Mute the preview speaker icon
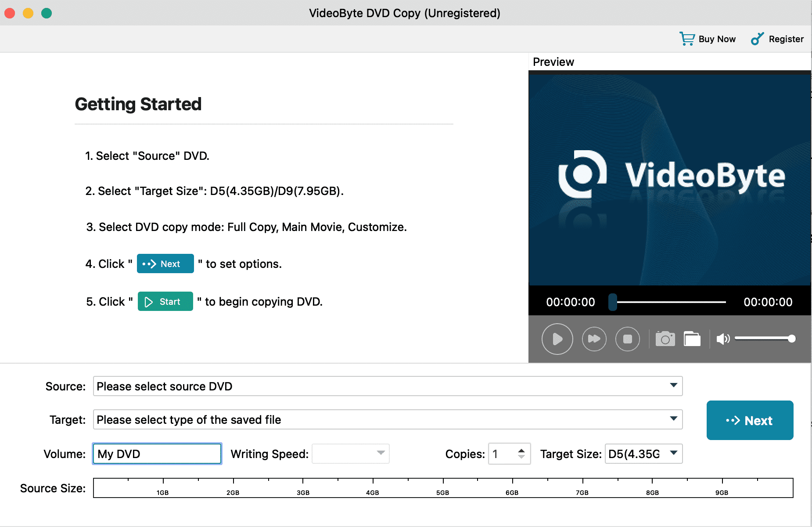The height and width of the screenshot is (527, 812). (722, 339)
